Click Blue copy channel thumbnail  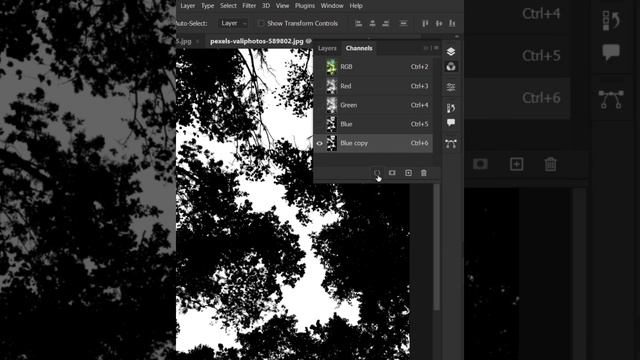click(331, 143)
